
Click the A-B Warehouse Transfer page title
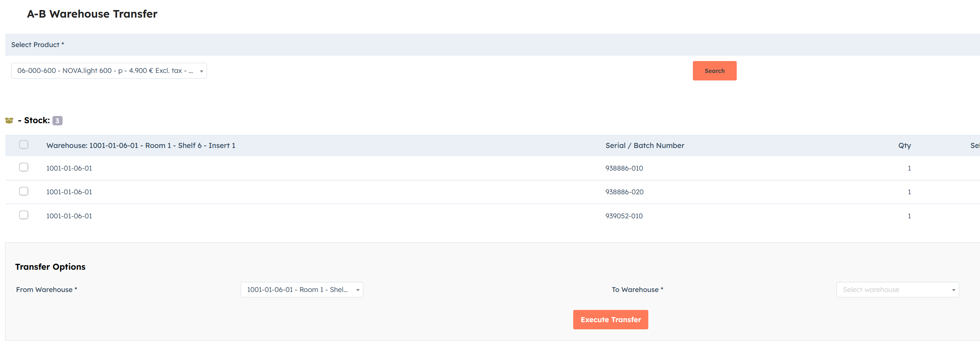coord(92,14)
